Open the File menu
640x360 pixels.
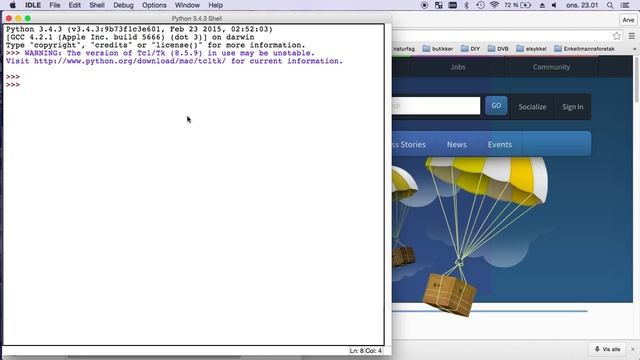(x=55, y=5)
